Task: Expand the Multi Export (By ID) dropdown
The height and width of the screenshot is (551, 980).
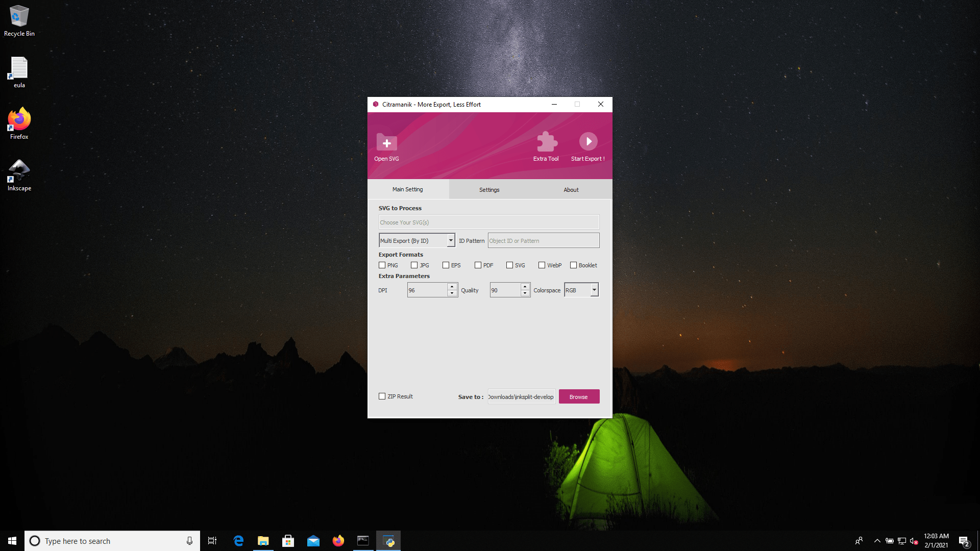Action: click(x=451, y=240)
